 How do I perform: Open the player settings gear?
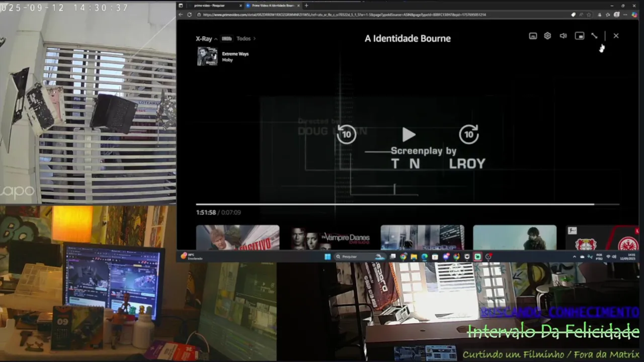547,36
